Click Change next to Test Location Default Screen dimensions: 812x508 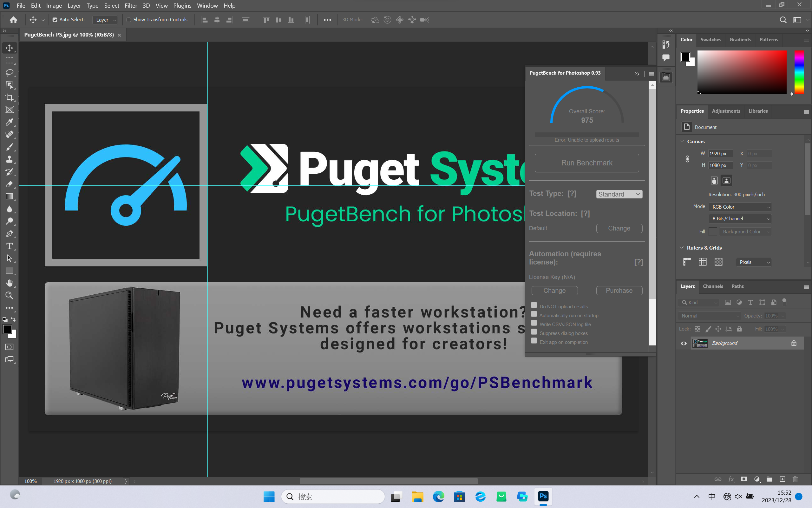[619, 229]
